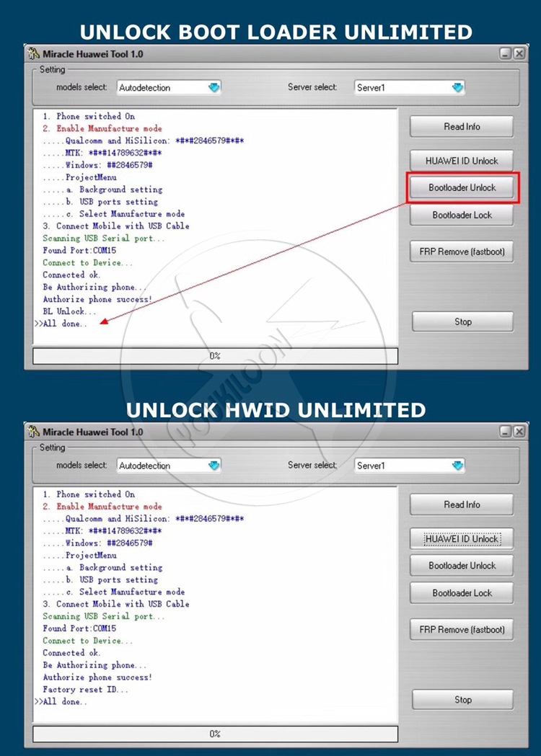Click 'Qualcomm and HiSilicon' code line in upper log
The height and width of the screenshot is (756, 541).
pos(144,141)
